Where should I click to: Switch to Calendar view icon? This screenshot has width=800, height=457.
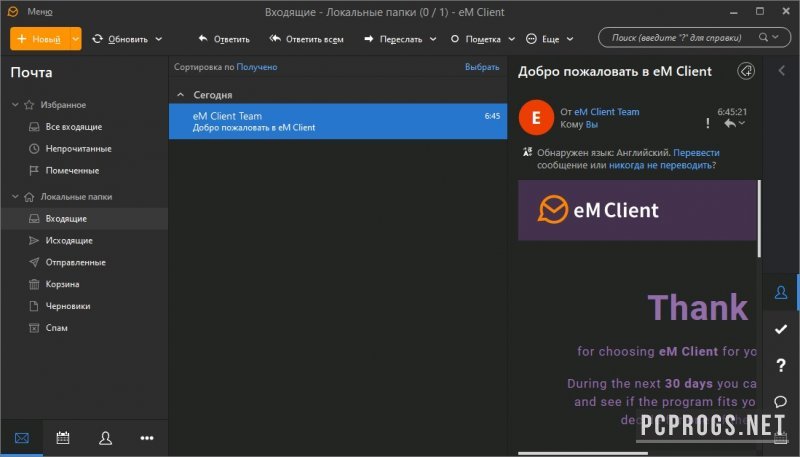pos(63,438)
